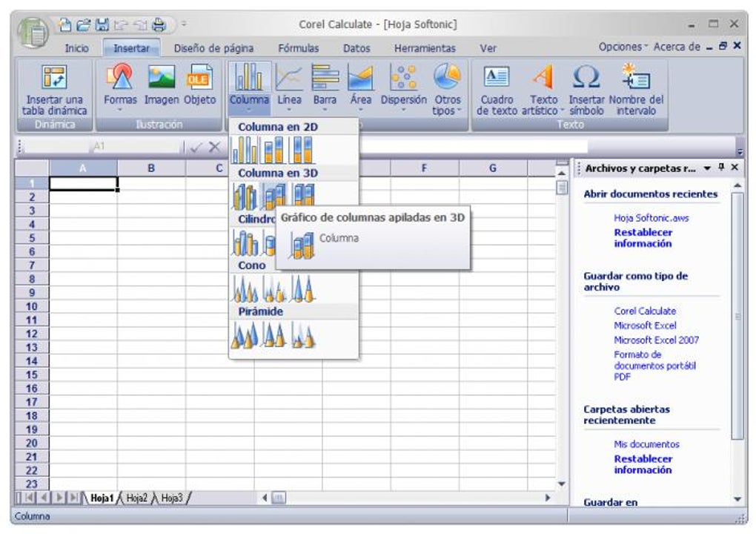Click the formula bar cancel X button
This screenshot has width=756, height=534.
click(214, 147)
